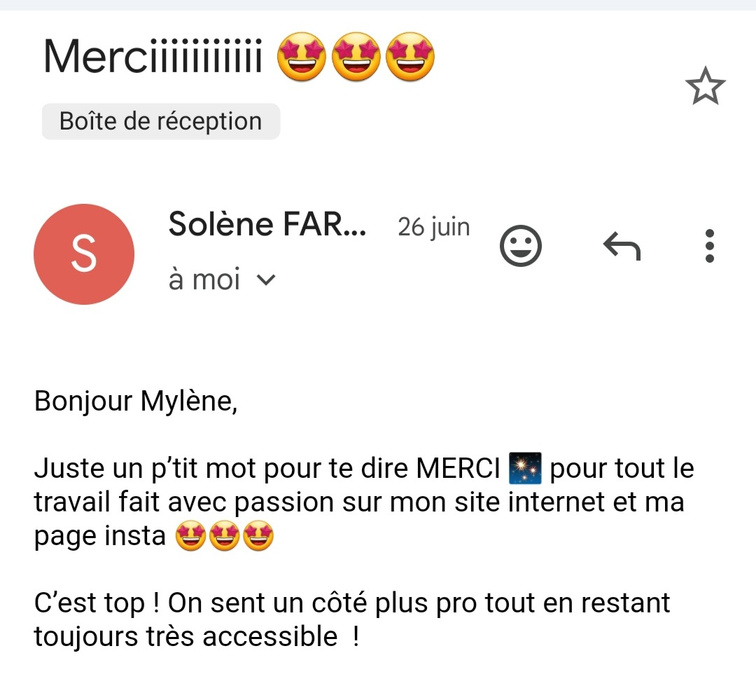
Task: Click the Boîte de réception label chip
Action: (161, 122)
